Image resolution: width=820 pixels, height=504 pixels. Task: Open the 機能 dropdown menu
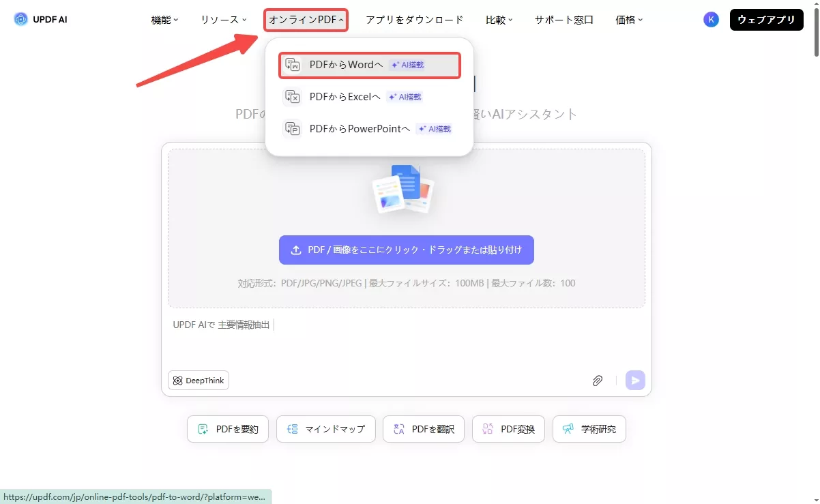(164, 20)
